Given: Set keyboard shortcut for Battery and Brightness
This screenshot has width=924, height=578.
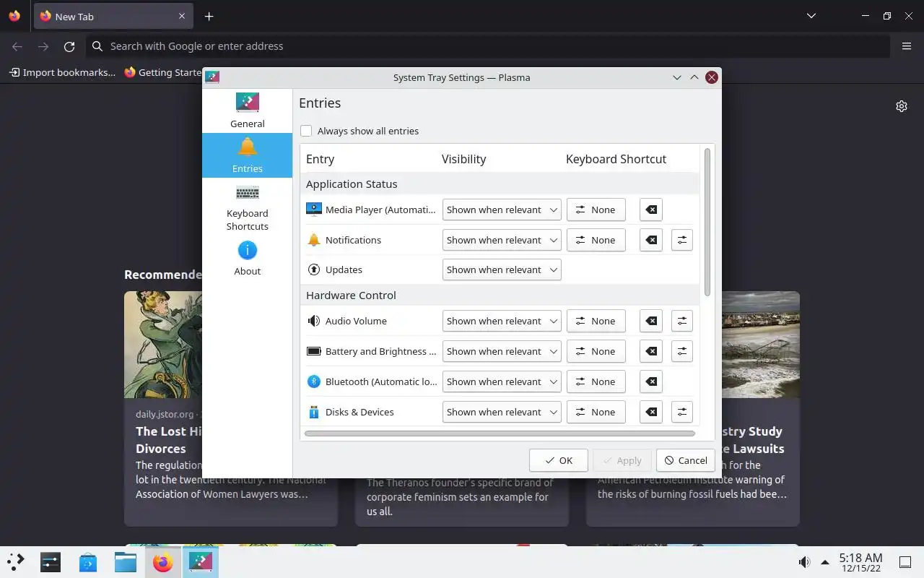Looking at the screenshot, I should point(596,351).
